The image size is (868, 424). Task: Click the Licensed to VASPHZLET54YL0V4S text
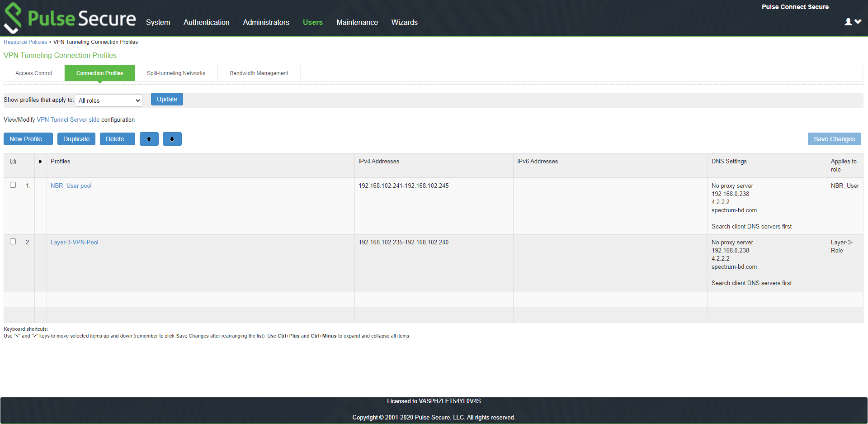[x=434, y=401]
